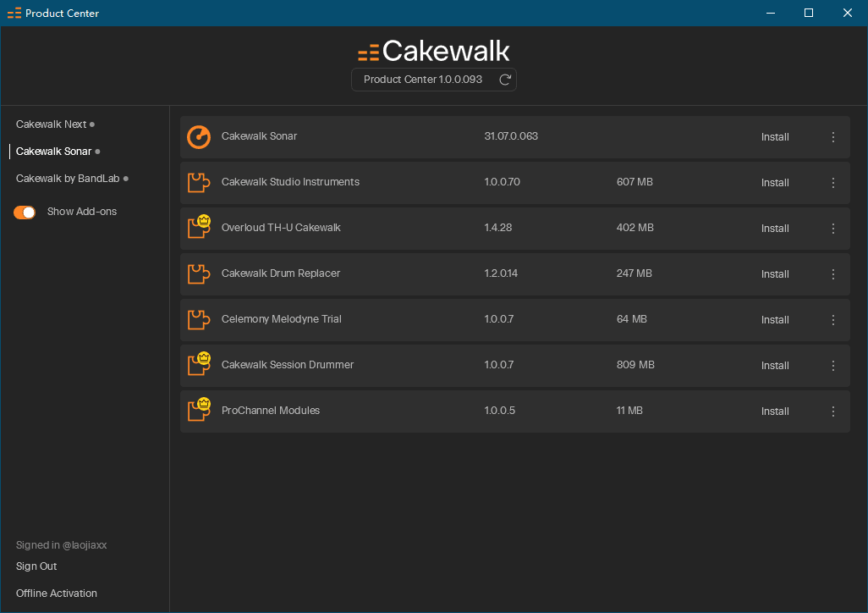Click the Cakewalk Studio Instruments name
The width and height of the screenshot is (868, 613).
pos(290,182)
